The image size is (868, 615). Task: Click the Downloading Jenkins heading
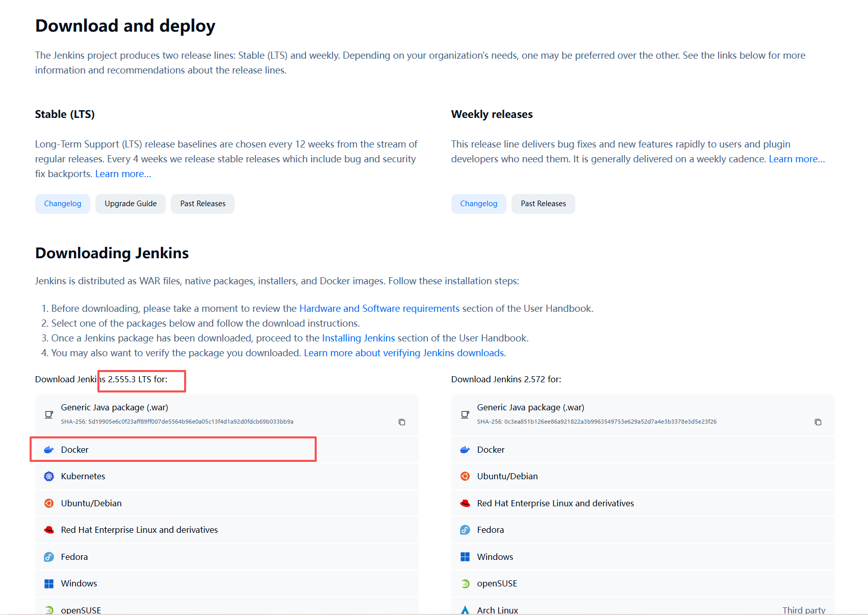pos(112,253)
